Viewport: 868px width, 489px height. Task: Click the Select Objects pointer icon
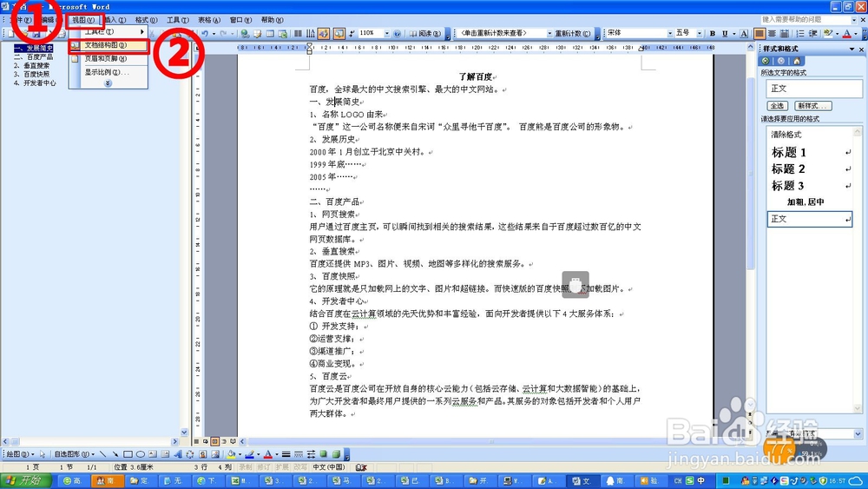click(43, 454)
